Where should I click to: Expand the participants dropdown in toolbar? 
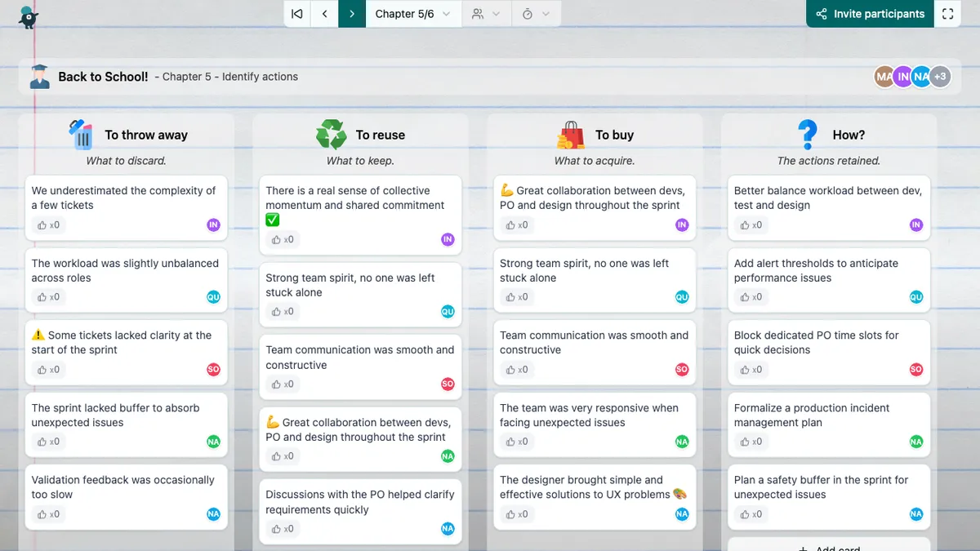click(x=486, y=14)
